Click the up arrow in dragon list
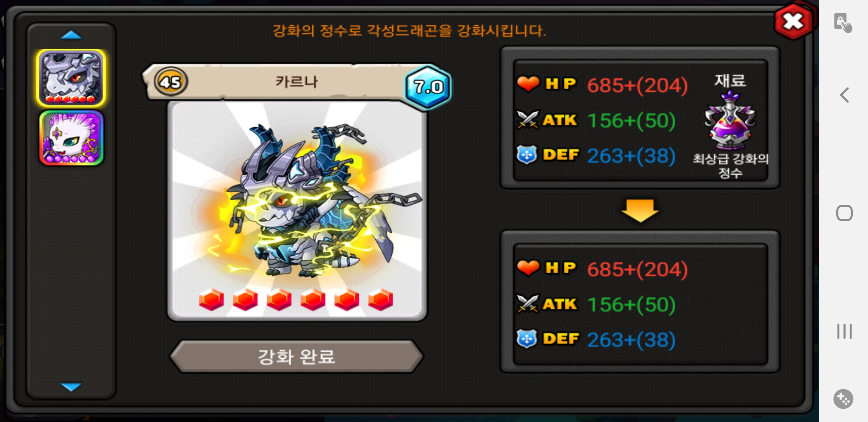Screen dimensions: 868x422 [71, 36]
